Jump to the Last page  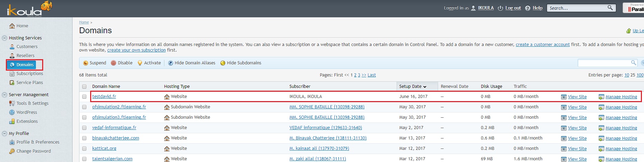click(372, 75)
